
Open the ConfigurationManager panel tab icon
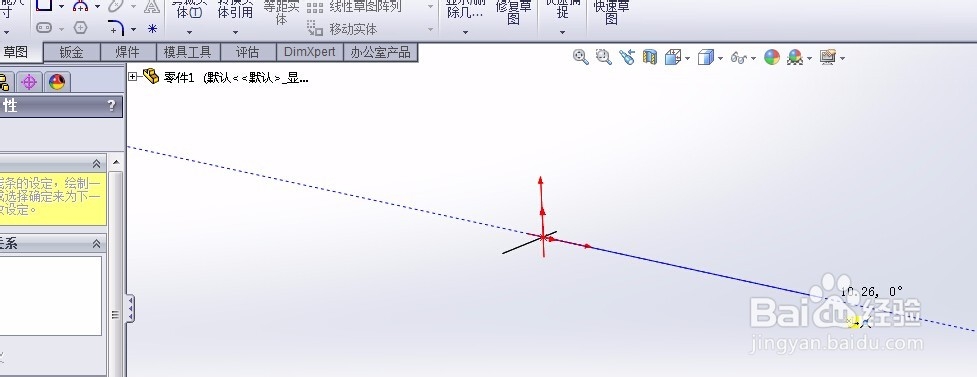(x=4, y=82)
